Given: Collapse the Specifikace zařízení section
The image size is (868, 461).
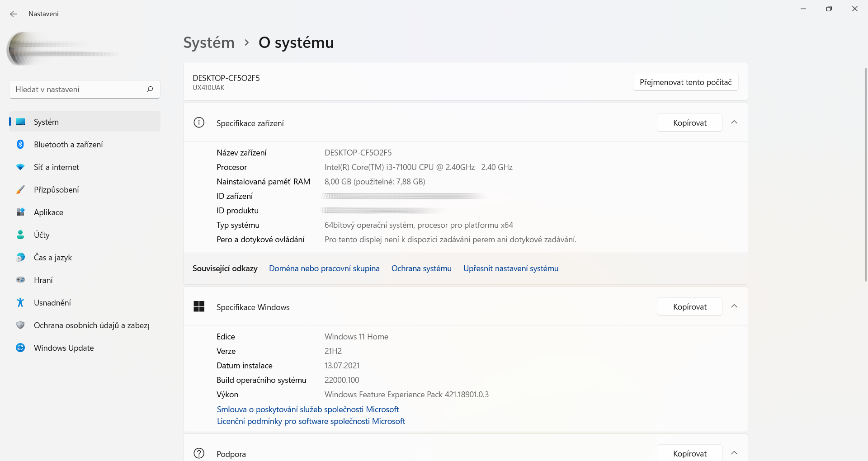Looking at the screenshot, I should point(734,122).
